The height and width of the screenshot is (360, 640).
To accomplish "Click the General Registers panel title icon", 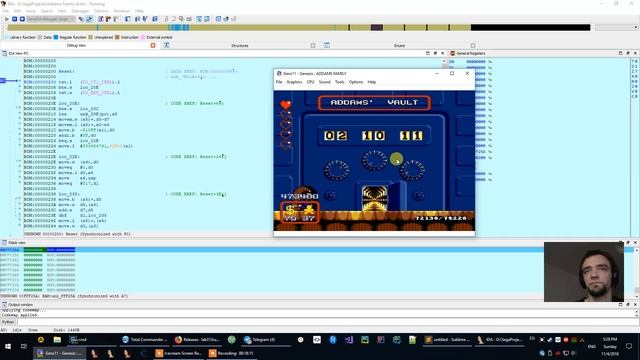I will point(453,53).
